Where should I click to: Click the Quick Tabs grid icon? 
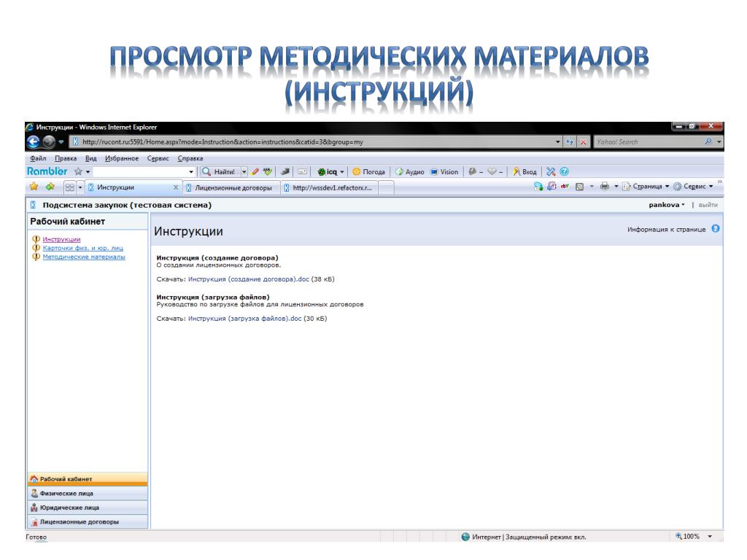click(69, 187)
